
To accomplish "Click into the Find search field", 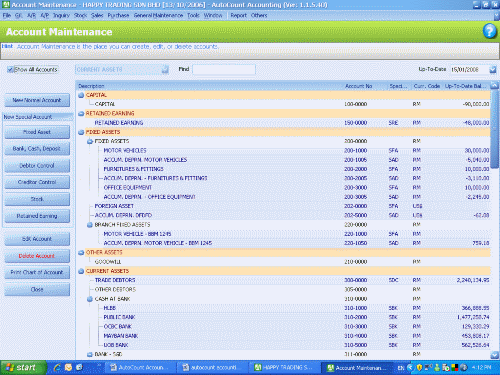I will coord(224,69).
